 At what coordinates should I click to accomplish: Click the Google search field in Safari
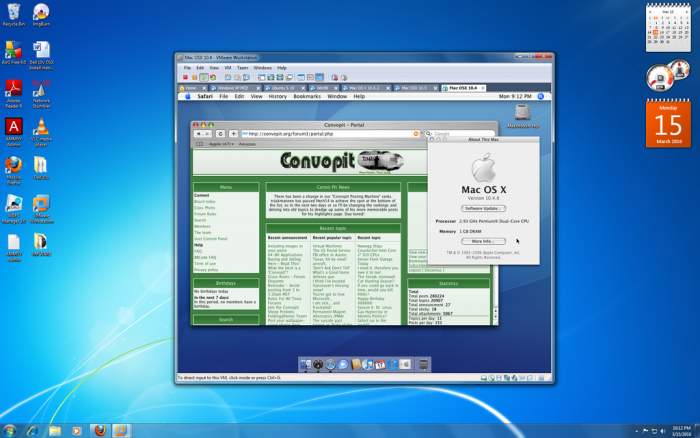point(460,133)
